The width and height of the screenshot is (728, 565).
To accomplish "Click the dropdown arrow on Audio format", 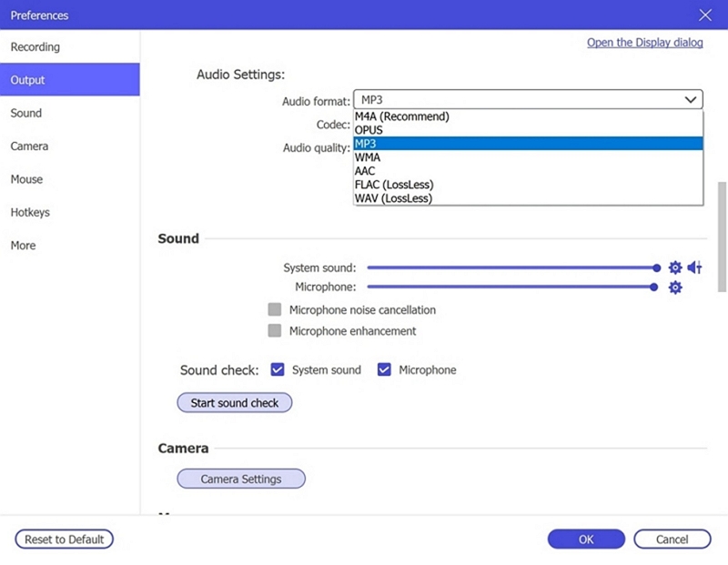I will pos(691,98).
